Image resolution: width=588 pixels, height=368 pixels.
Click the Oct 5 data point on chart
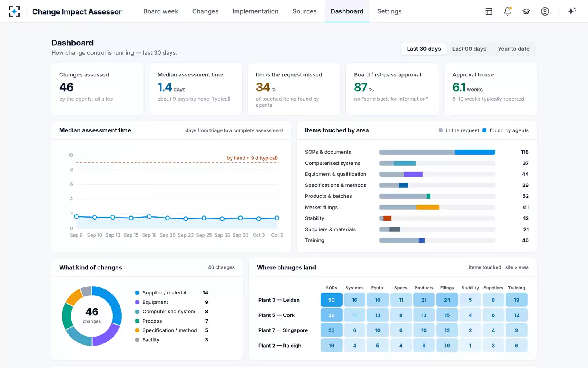(277, 218)
